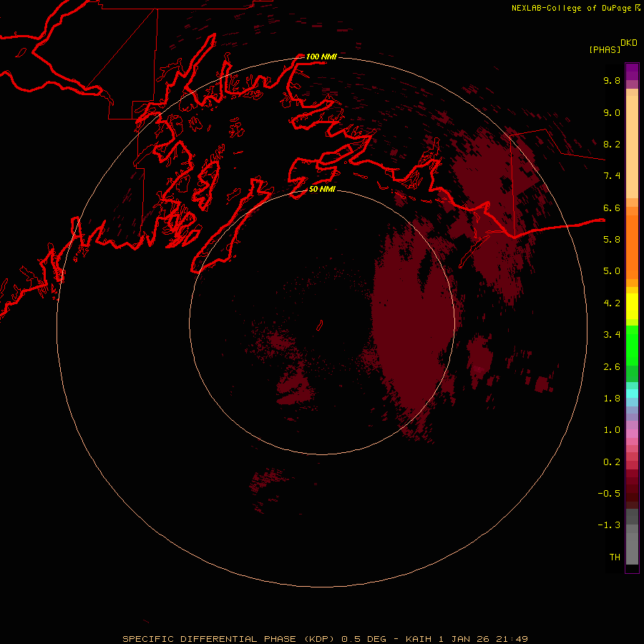Click the -1.3 color scale value

tap(609, 525)
